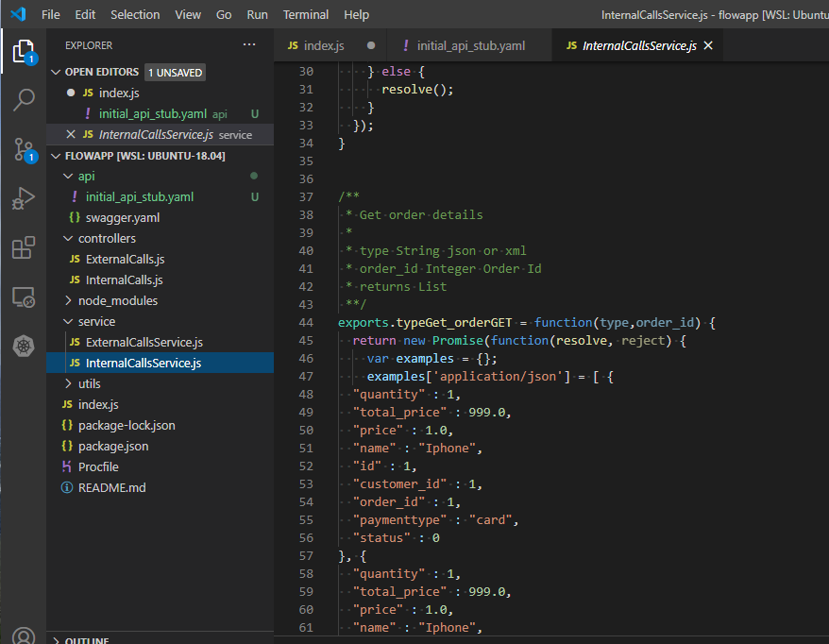
Task: Open Remote Explorer view icon
Action: (x=24, y=297)
